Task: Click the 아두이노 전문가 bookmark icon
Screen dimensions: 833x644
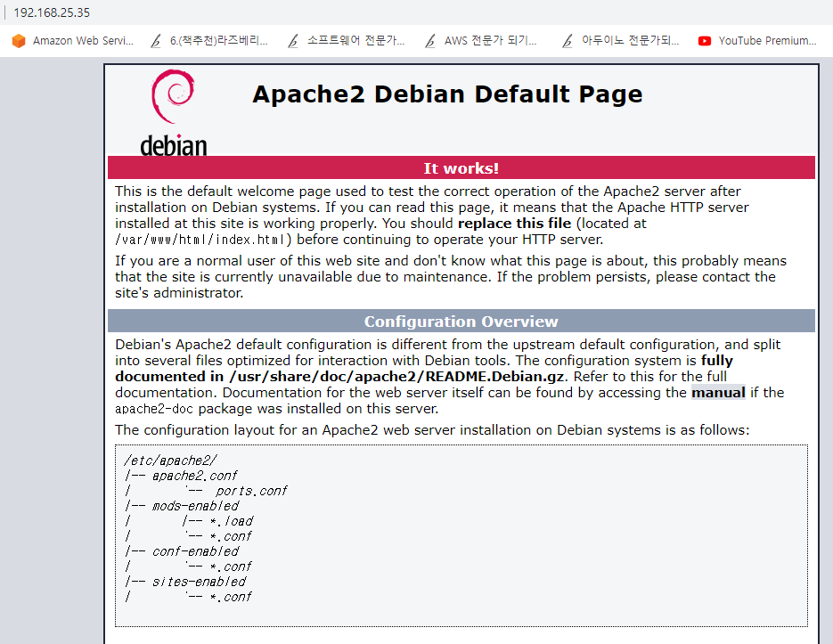Action: pos(567,40)
